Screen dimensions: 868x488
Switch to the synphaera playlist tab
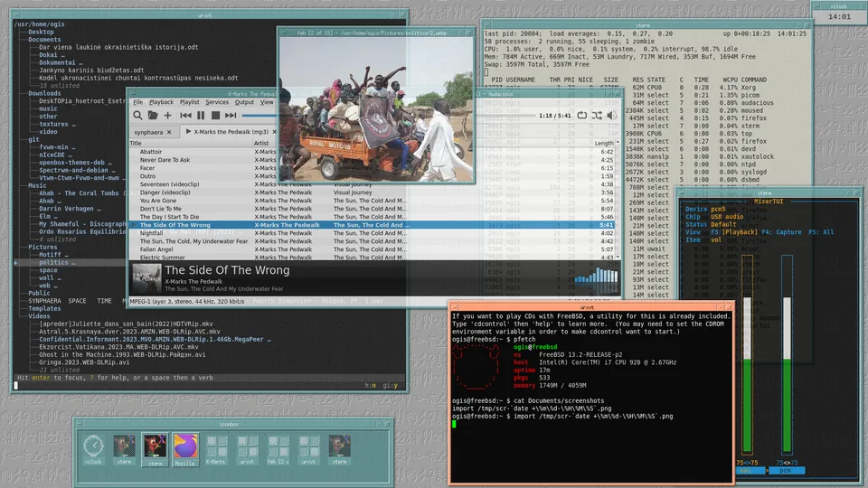(x=148, y=132)
